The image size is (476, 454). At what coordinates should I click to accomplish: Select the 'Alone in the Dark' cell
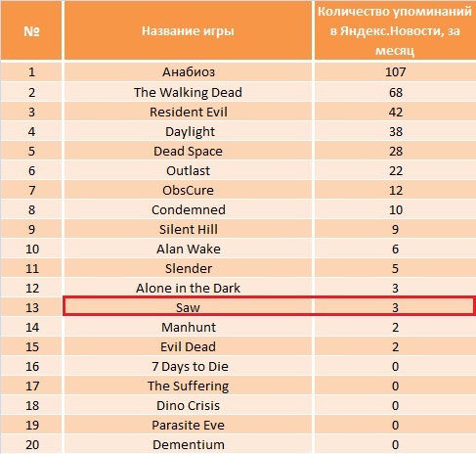(188, 288)
